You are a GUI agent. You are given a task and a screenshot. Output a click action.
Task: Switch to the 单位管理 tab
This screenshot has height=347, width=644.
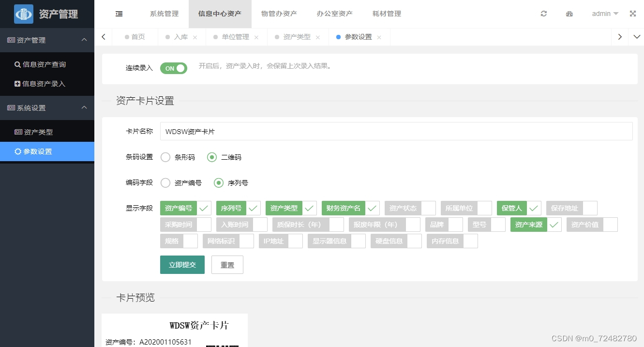(235, 37)
